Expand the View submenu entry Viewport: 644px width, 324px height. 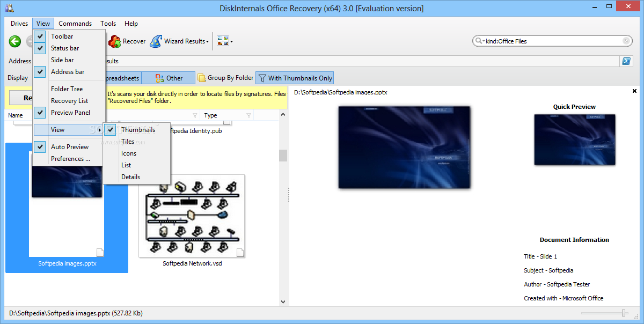pyautogui.click(x=69, y=130)
